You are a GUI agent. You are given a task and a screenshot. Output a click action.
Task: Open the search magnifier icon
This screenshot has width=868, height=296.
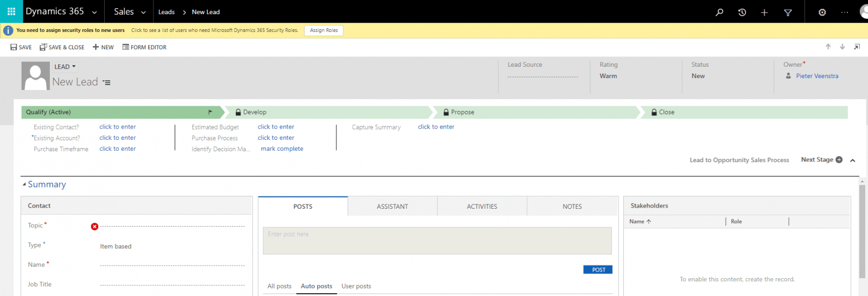pos(719,12)
